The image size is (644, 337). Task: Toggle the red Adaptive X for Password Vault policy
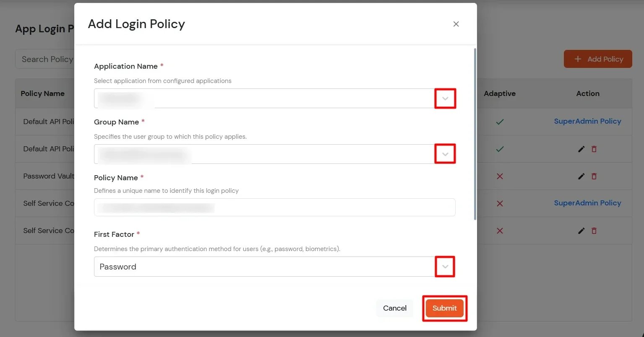[x=499, y=176]
